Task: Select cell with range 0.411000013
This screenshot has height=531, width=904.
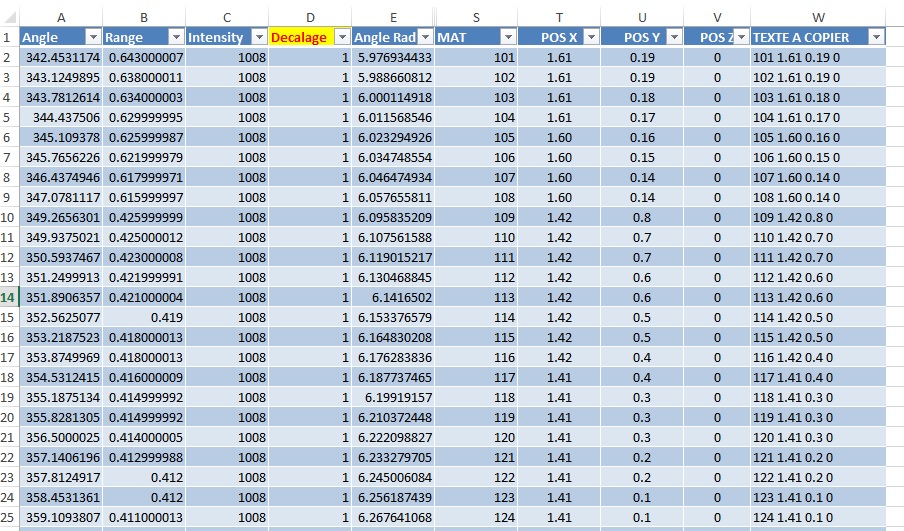Action: click(144, 518)
